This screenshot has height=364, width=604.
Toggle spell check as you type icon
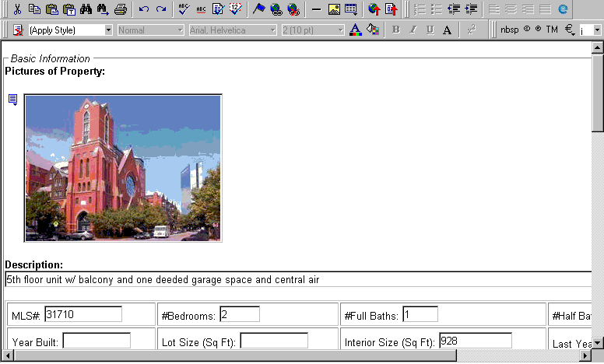pyautogui.click(x=201, y=9)
